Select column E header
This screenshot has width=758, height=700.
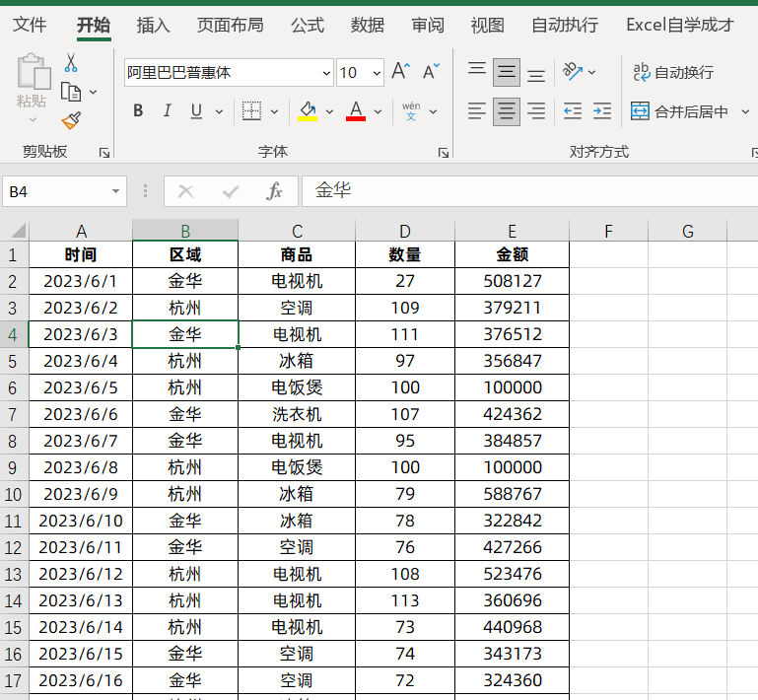coord(512,231)
